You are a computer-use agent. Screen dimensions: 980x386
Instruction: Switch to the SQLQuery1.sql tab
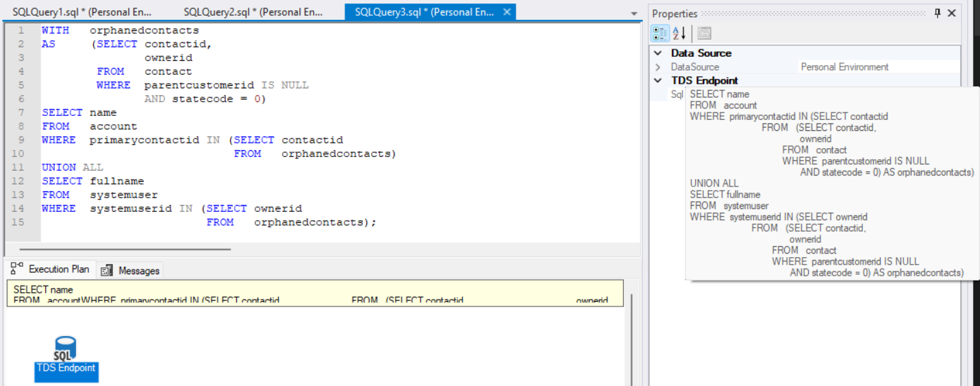pos(81,12)
